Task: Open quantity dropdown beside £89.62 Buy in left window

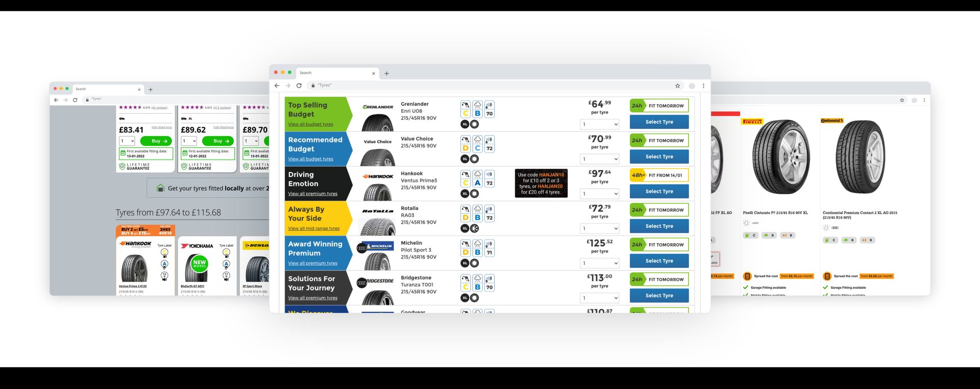Action: pos(189,141)
